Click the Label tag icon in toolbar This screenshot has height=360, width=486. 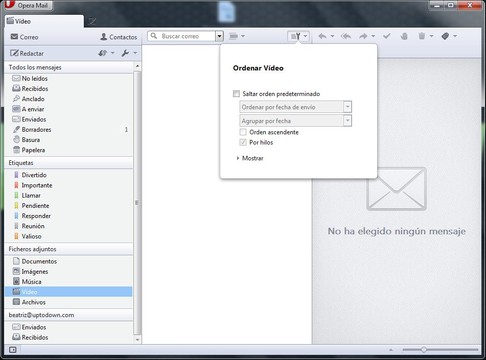[x=445, y=36]
